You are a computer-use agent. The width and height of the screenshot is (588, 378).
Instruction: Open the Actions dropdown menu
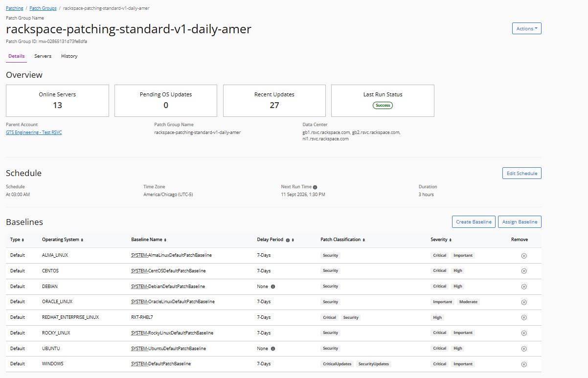(x=526, y=28)
